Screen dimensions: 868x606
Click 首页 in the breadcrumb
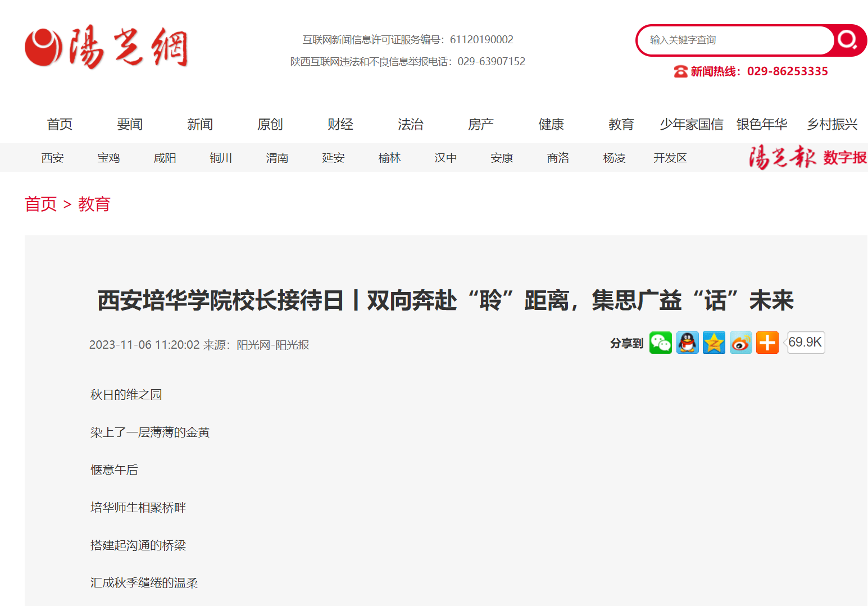41,204
